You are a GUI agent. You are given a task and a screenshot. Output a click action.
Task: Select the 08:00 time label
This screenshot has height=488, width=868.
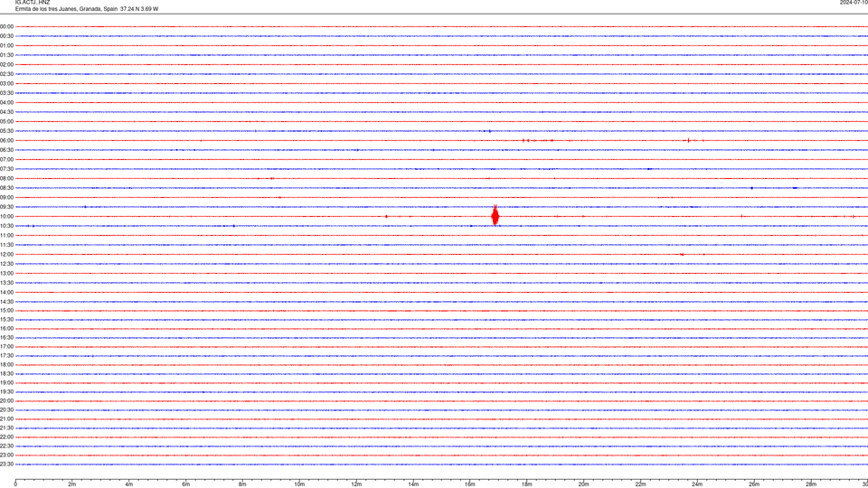pyautogui.click(x=6, y=178)
